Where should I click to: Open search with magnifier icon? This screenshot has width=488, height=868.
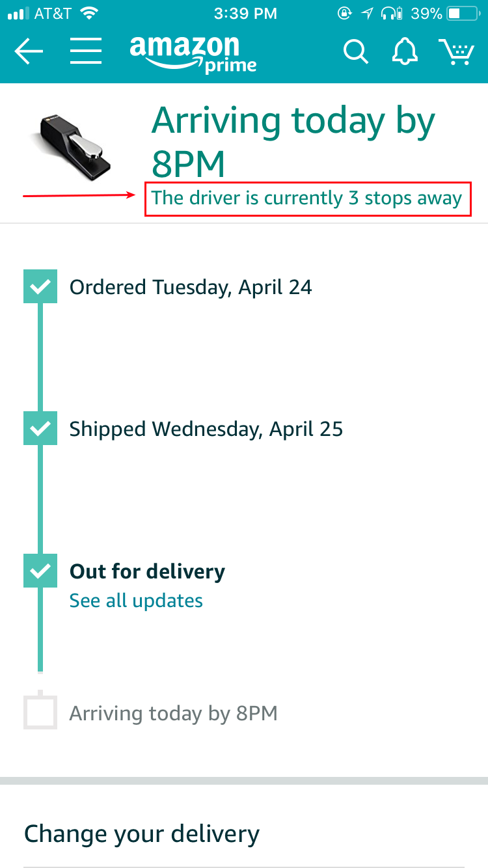[356, 51]
